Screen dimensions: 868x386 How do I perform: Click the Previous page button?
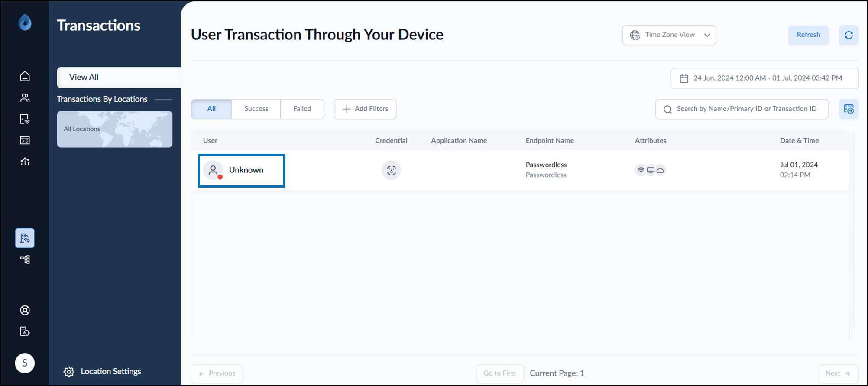point(217,373)
